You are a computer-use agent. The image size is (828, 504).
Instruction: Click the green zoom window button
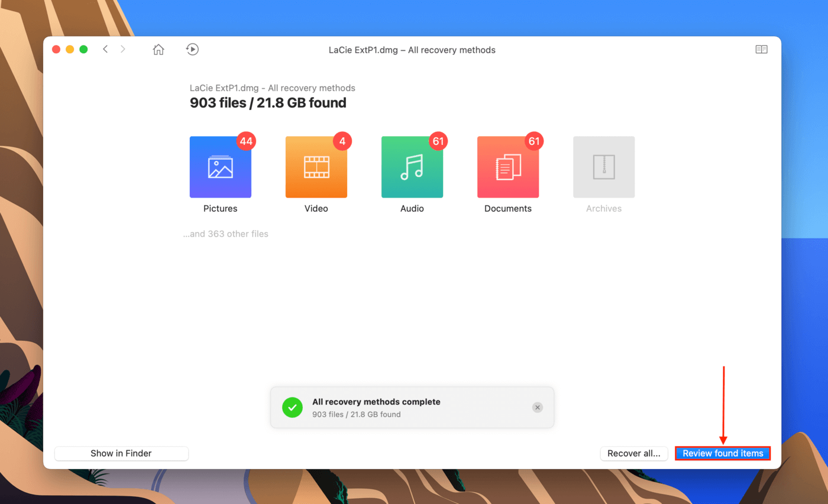coord(83,50)
